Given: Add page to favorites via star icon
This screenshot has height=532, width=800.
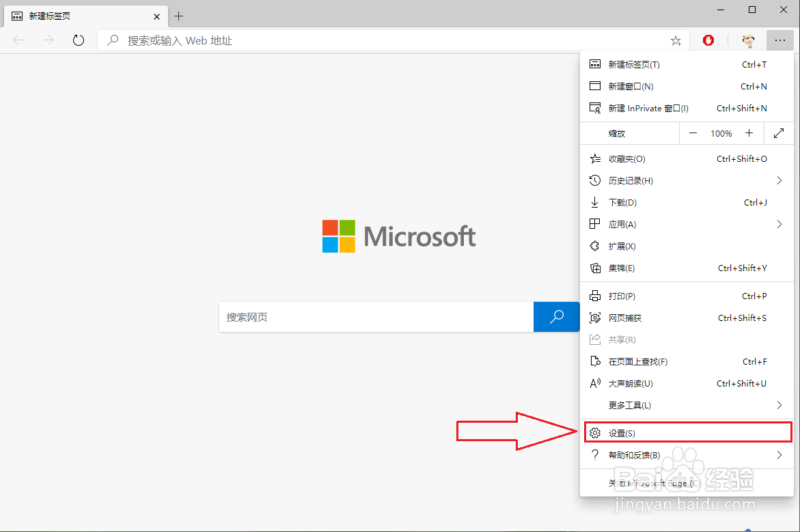Looking at the screenshot, I should [x=676, y=41].
